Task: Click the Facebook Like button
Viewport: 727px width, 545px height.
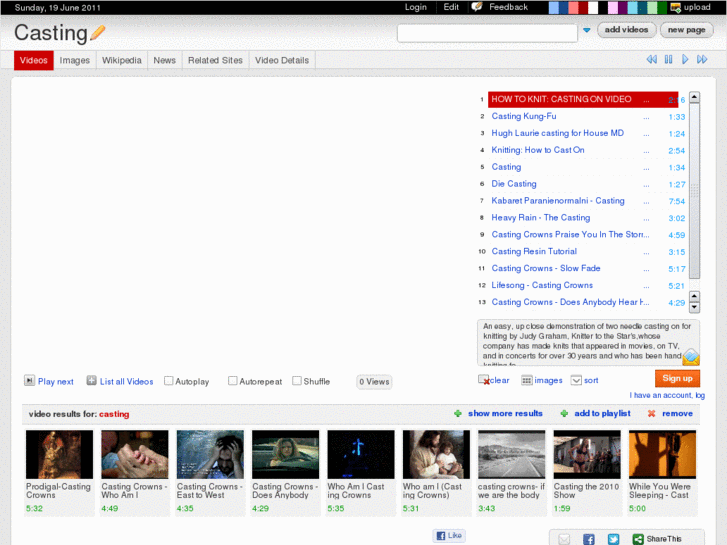Action: pos(449,535)
